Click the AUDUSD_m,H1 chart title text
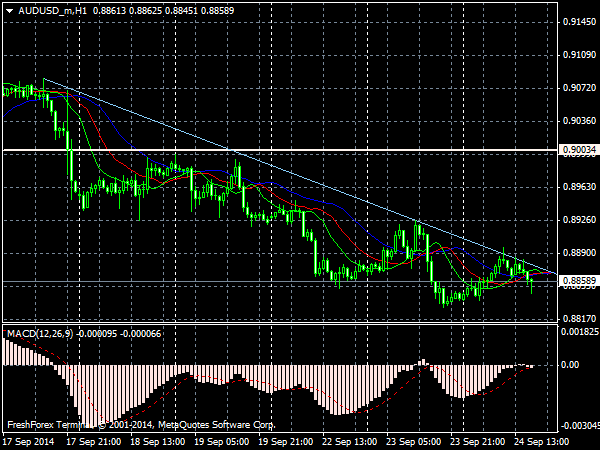 pyautogui.click(x=53, y=11)
